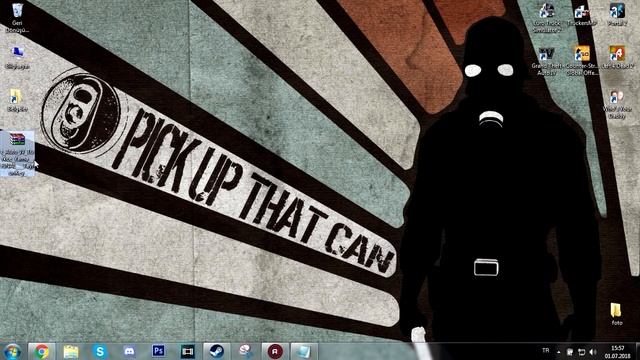Select the WinRAR archive file on the desktop

pyautogui.click(x=17, y=153)
